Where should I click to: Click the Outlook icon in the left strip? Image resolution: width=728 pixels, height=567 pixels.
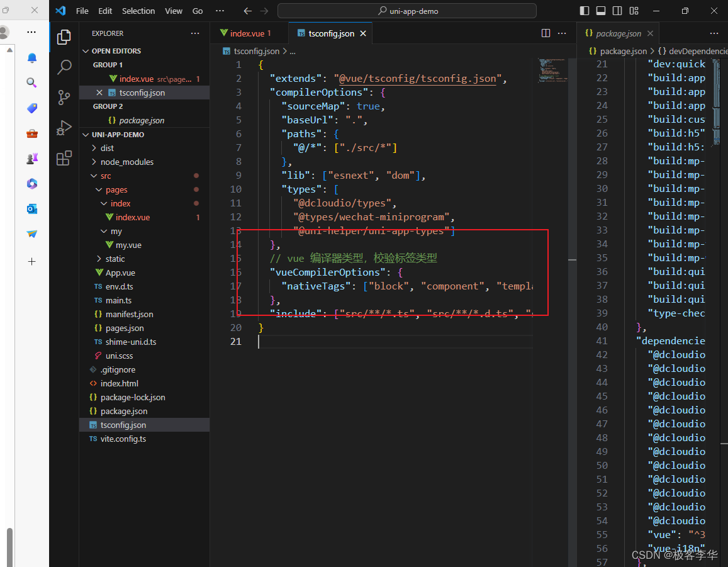(31, 208)
